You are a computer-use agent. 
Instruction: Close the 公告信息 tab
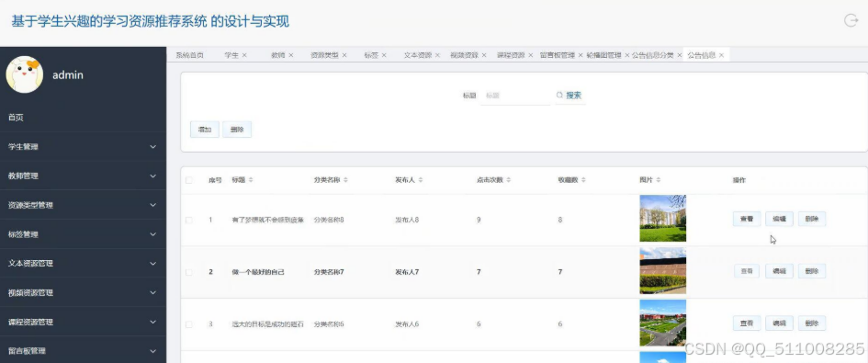(x=721, y=55)
